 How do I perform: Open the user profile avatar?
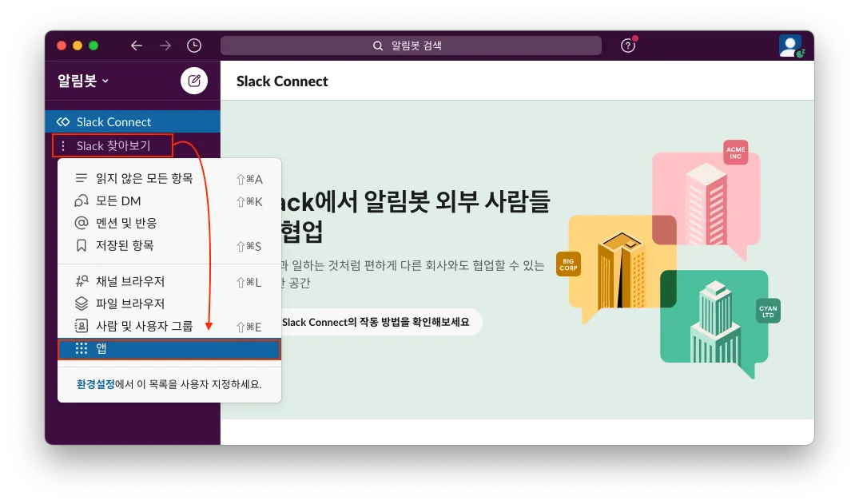coord(790,46)
